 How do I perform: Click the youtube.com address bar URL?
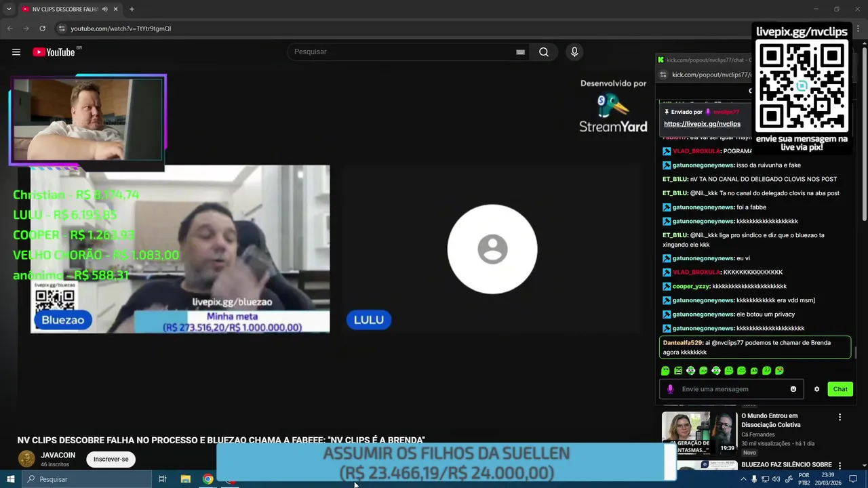coord(121,28)
